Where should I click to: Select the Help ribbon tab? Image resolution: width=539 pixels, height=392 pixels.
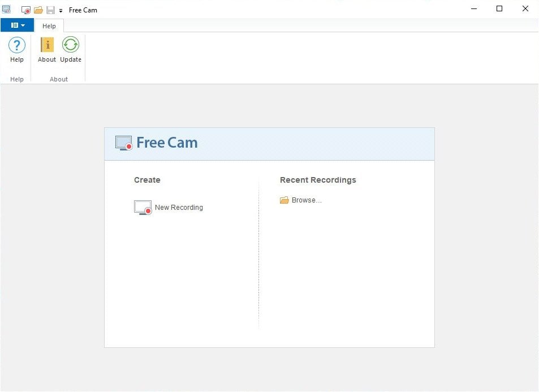[49, 26]
